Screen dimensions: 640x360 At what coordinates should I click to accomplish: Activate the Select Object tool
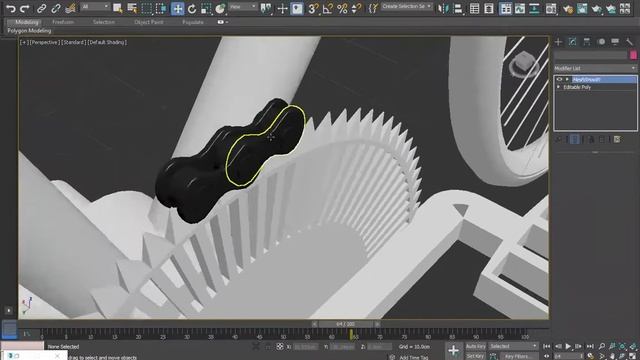click(x=118, y=8)
